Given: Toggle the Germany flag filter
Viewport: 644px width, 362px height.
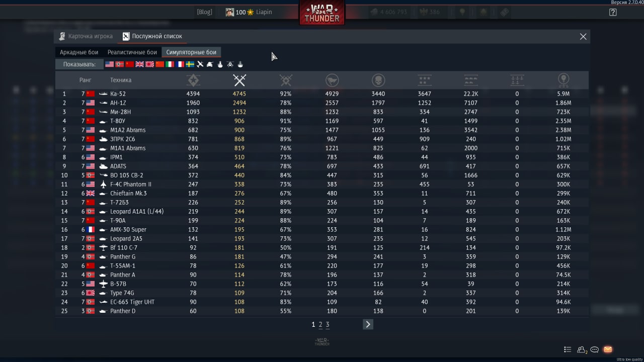Looking at the screenshot, I should pos(119,64).
